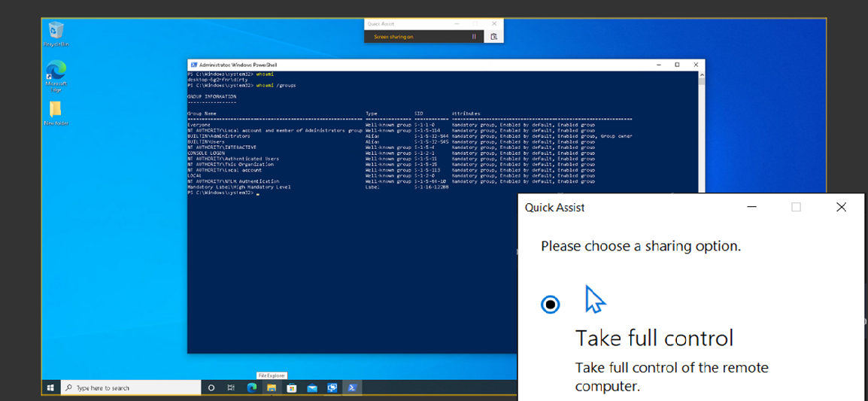This screenshot has height=401, width=868.
Task: Click the 'Take full control' heading
Action: 654,338
